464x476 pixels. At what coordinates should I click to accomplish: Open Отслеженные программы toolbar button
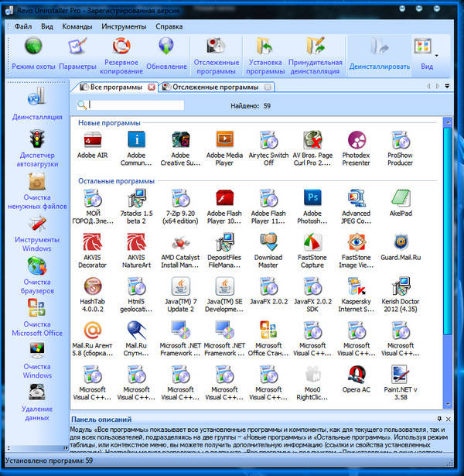pos(217,55)
